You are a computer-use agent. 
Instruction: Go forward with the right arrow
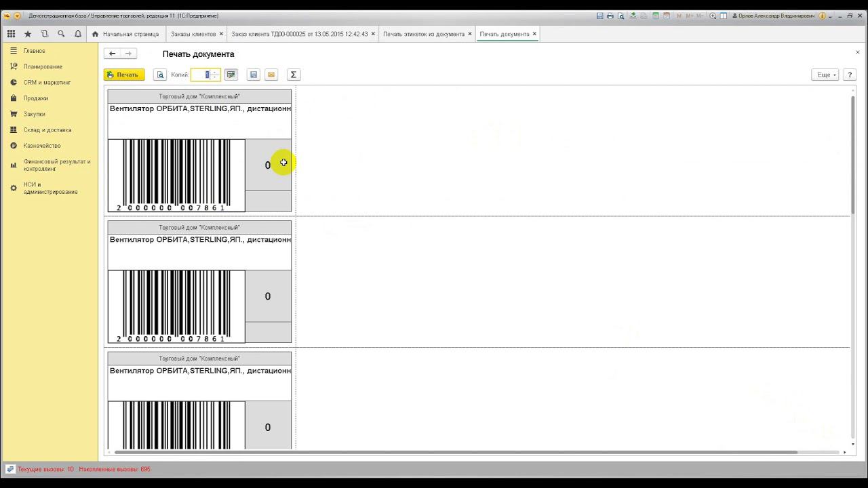tap(129, 54)
